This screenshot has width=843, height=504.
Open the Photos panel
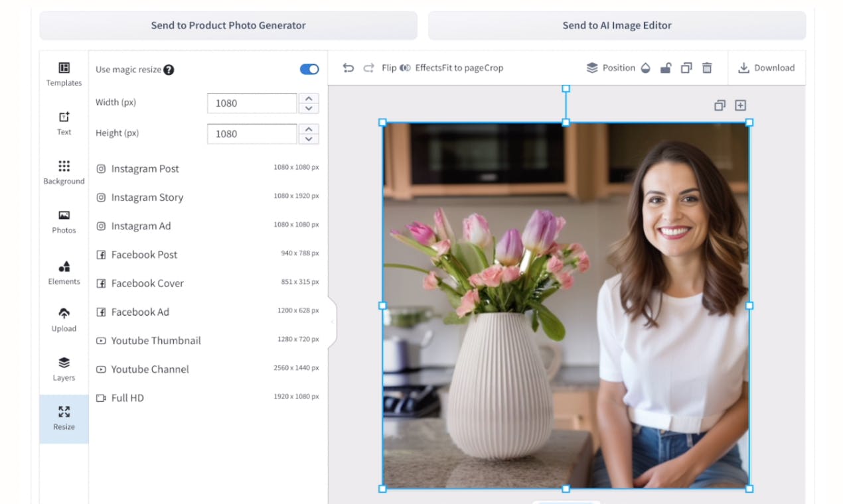pyautogui.click(x=64, y=221)
